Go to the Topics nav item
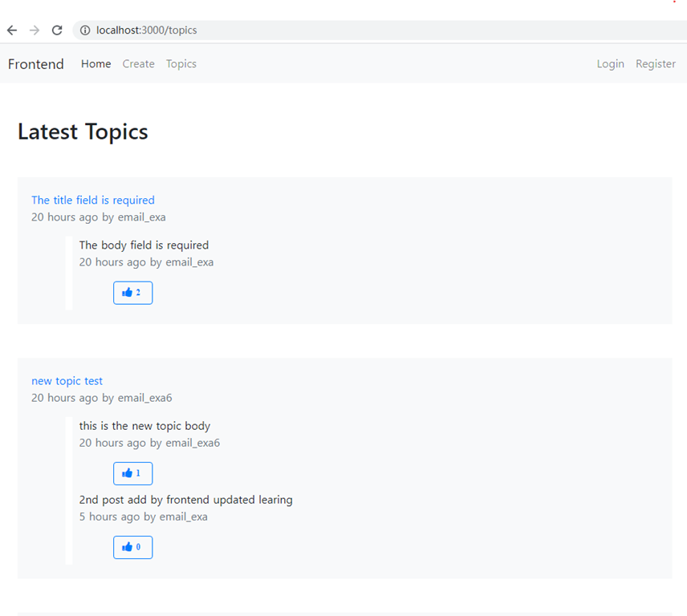 coord(181,64)
